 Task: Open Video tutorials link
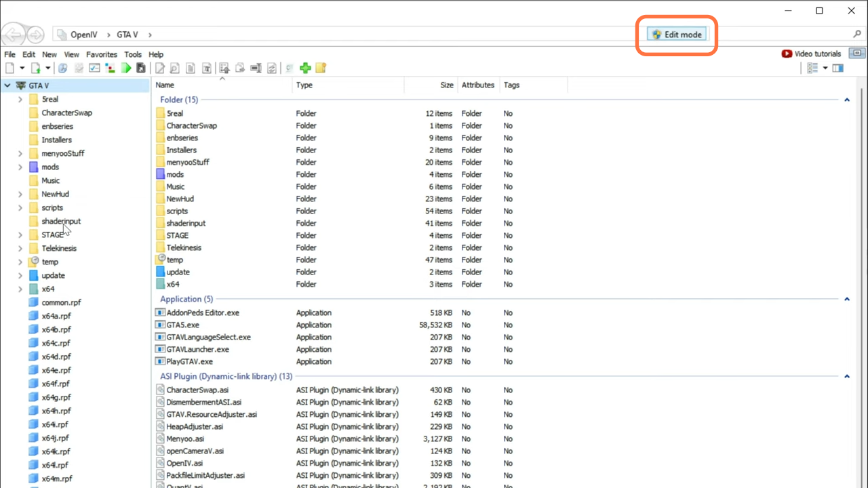coord(811,54)
